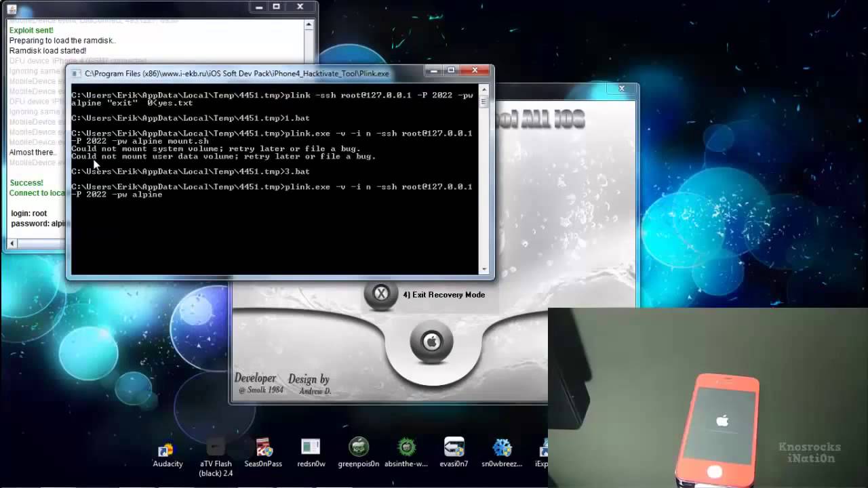Close the Hacktivate Tool window
Image resolution: width=868 pixels, height=488 pixels.
click(621, 88)
